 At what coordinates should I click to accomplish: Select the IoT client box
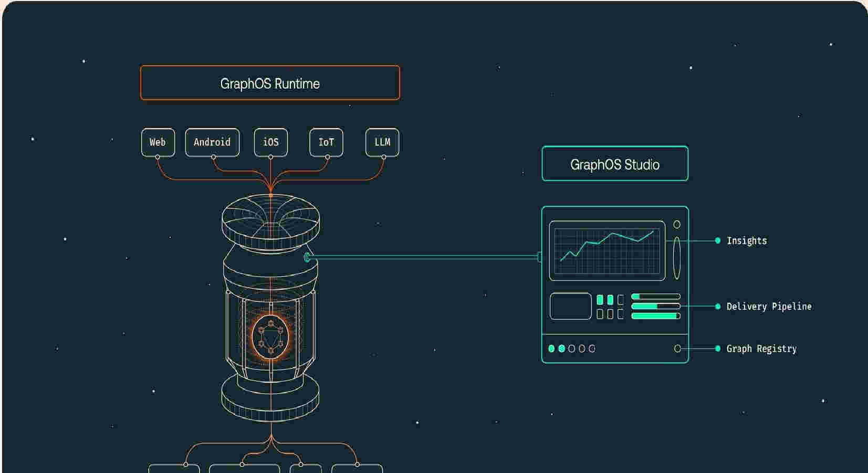(326, 142)
